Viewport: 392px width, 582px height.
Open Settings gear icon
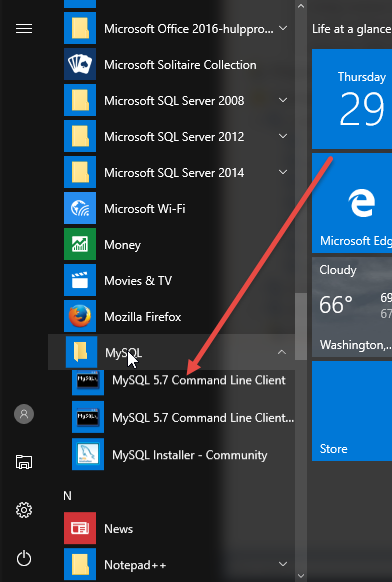24,510
